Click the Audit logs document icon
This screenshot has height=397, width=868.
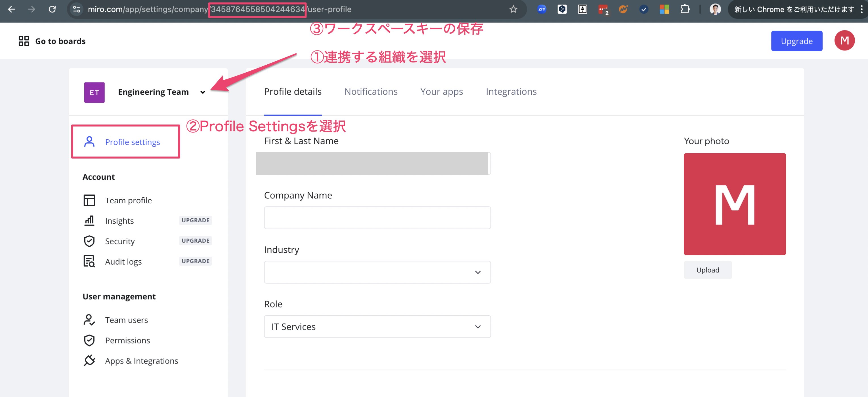89,261
